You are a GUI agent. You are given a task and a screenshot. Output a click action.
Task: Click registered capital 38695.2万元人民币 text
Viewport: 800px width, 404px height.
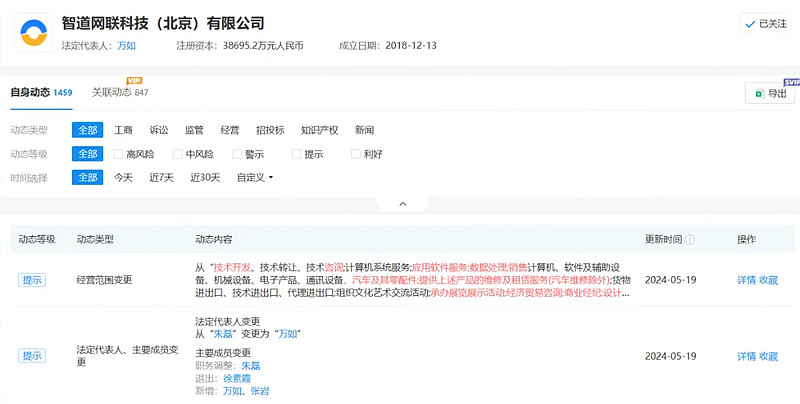click(x=263, y=45)
